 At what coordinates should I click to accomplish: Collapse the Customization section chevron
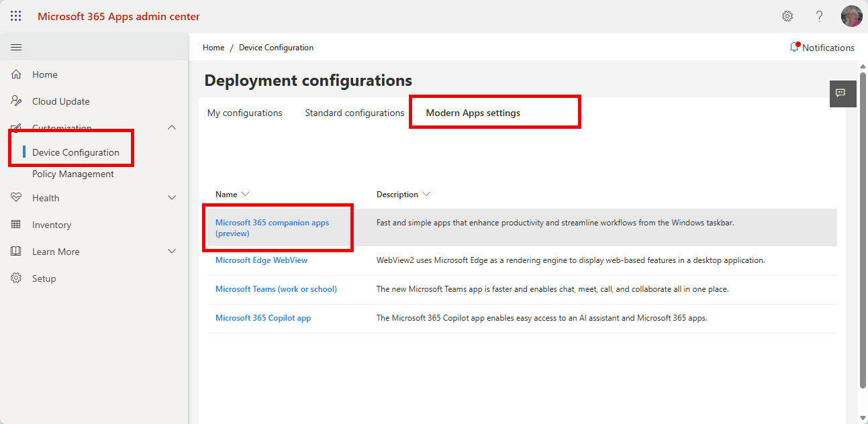[x=172, y=127]
